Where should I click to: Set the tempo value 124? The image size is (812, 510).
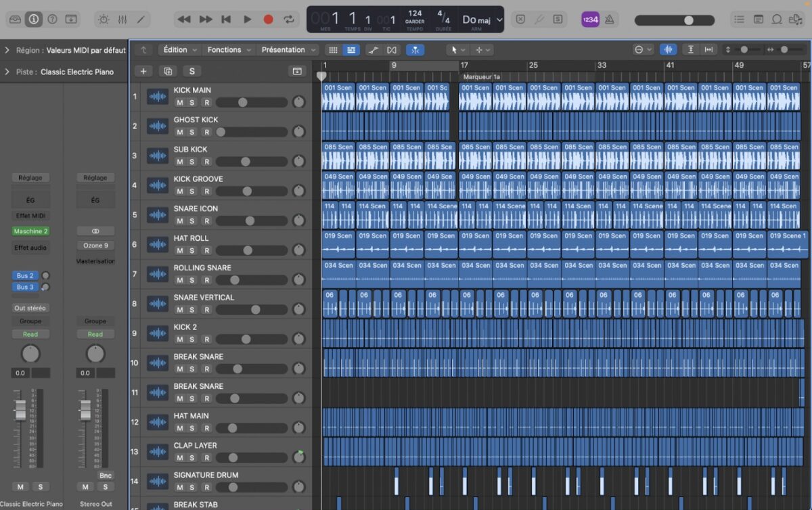pyautogui.click(x=415, y=14)
